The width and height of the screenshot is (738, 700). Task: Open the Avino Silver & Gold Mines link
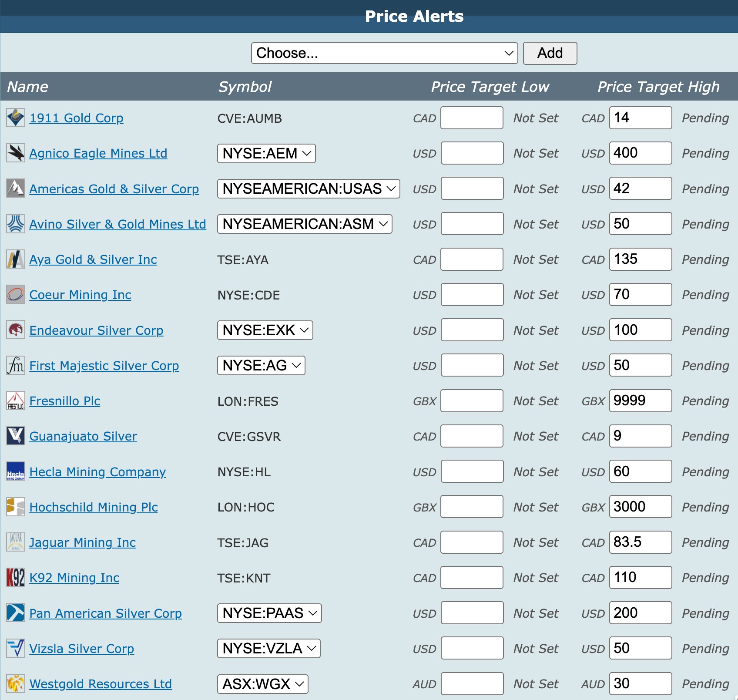click(117, 224)
